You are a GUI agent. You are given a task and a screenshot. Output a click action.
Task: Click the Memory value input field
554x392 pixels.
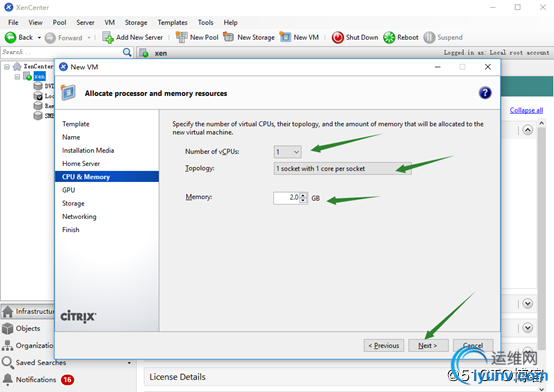pyautogui.click(x=287, y=198)
